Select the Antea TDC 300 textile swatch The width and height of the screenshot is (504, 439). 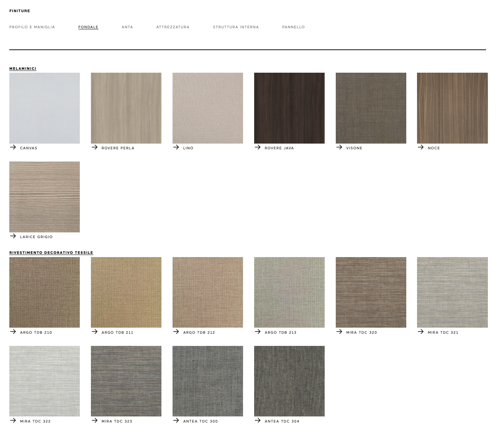pos(208,381)
